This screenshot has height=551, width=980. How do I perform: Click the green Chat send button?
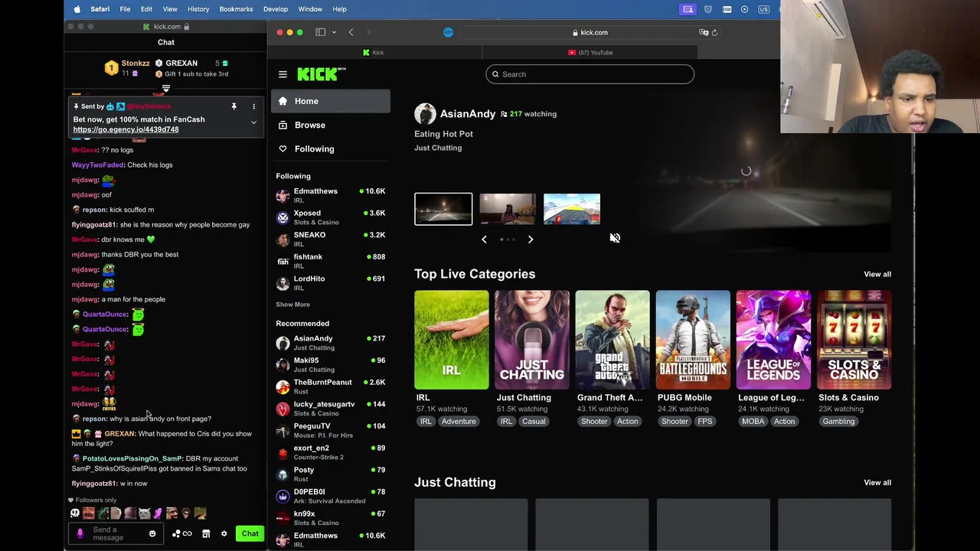[x=250, y=533]
